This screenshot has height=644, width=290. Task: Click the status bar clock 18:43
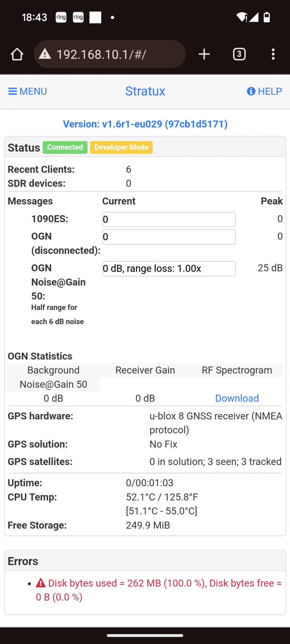[34, 17]
